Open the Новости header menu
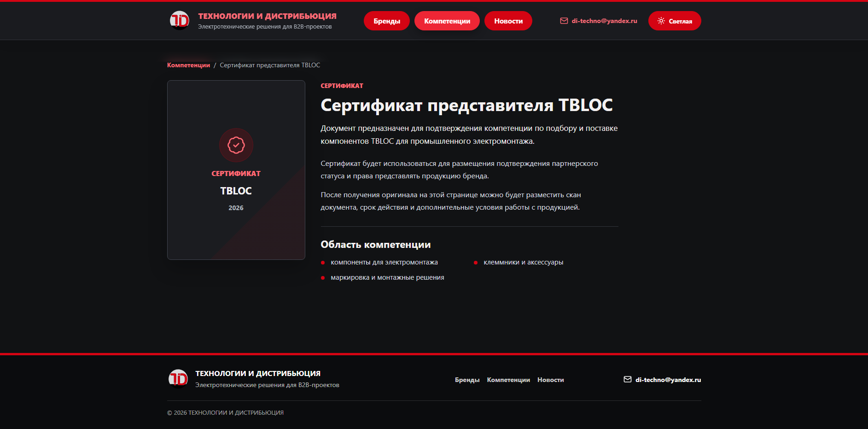Viewport: 868px width, 429px height. click(508, 21)
